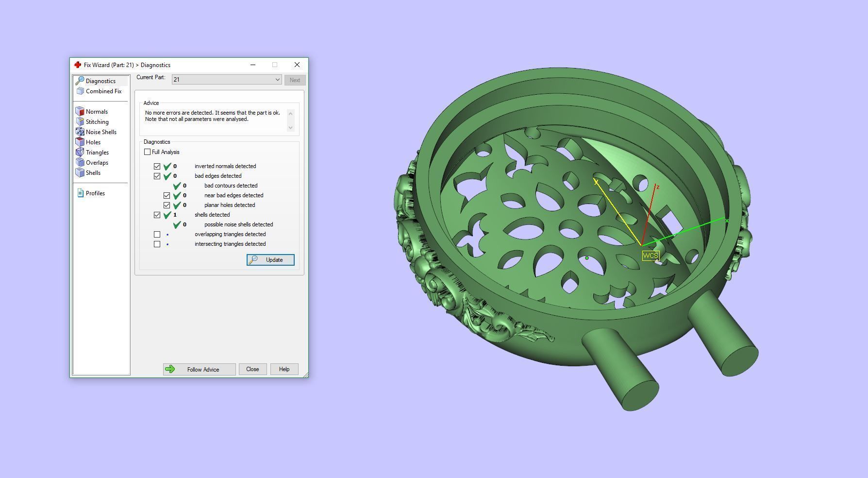Select the Triangles fix icon
Screen dimensions: 868x478
(80, 153)
